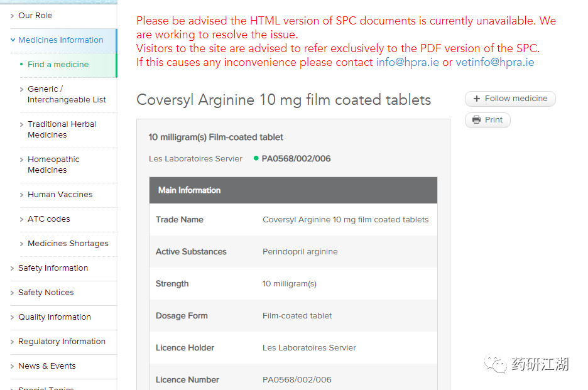Open Generic / Interchangeable List
The width and height of the screenshot is (588, 390).
click(x=67, y=94)
